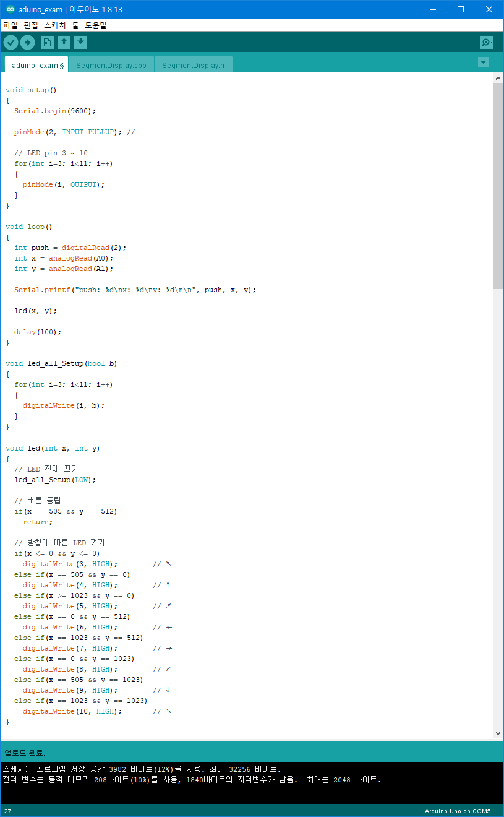Open the 툴 menu
504x817 pixels.
click(75, 25)
